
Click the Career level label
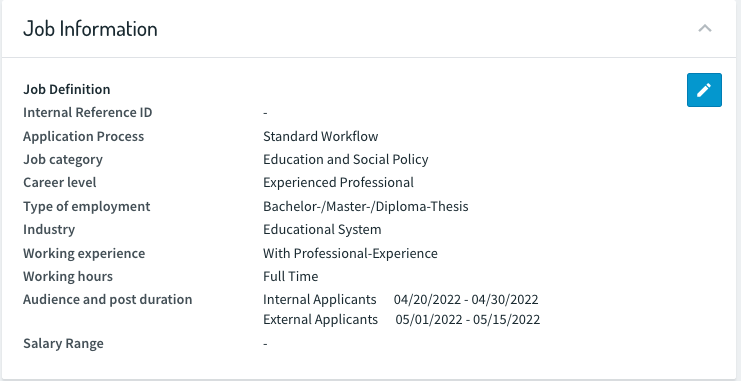60,183
